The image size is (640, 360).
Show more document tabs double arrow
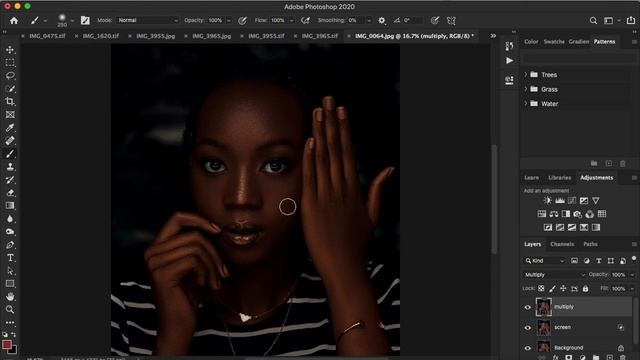tap(493, 36)
